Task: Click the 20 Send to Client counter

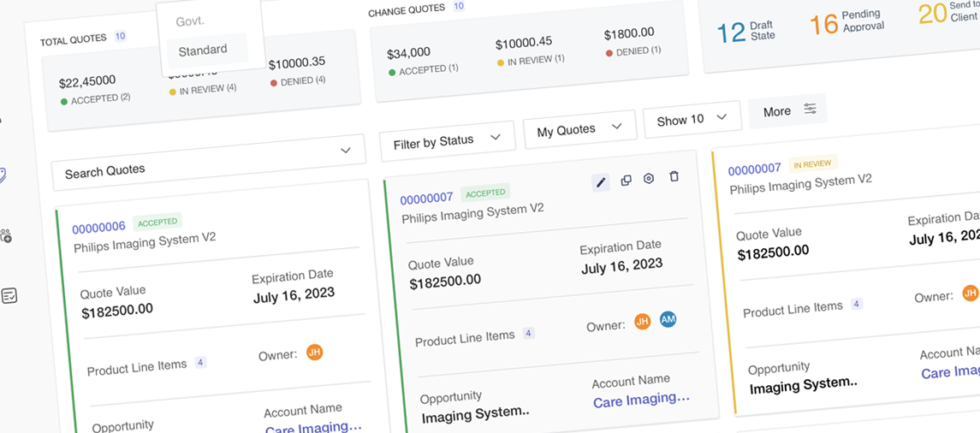Action: (x=947, y=13)
